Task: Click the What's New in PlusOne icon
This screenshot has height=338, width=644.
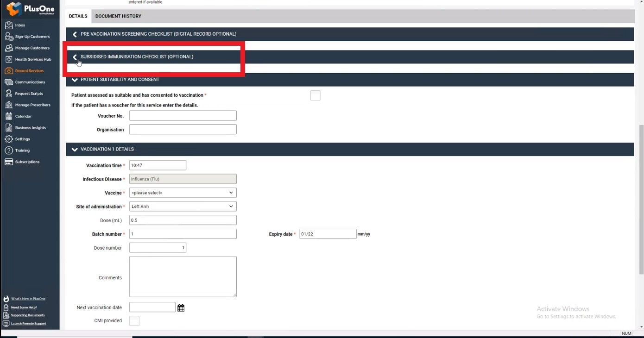Action: 6,299
